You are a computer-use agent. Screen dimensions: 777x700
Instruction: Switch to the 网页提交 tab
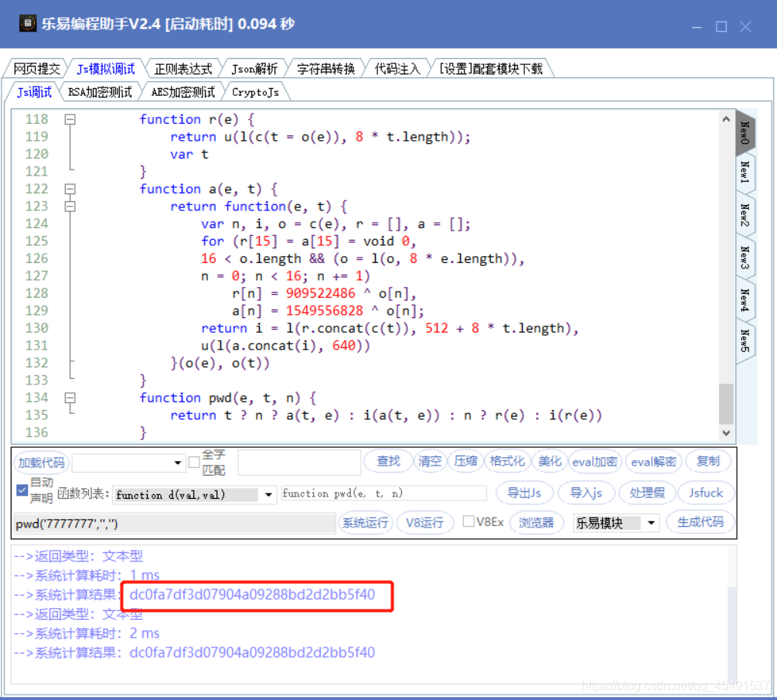tap(36, 69)
